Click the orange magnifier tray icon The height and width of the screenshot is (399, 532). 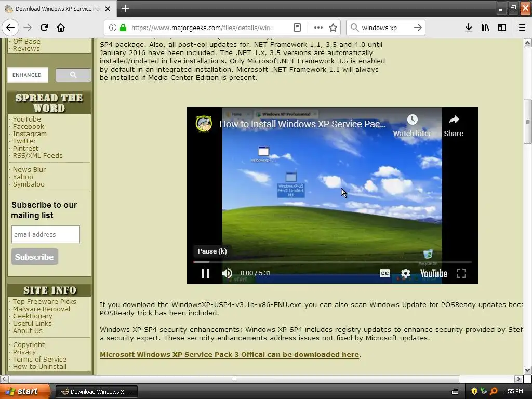point(494,391)
